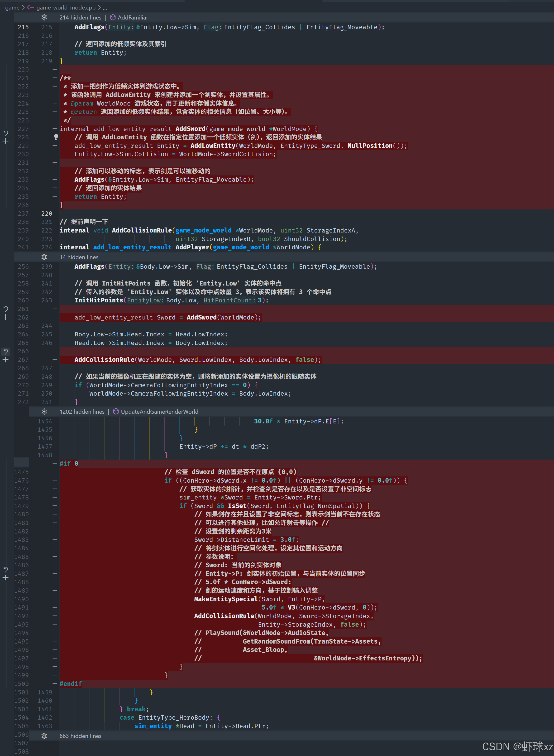Open the 'game' folder breadcrumb
The width and height of the screenshot is (554, 756).
coord(12,7)
